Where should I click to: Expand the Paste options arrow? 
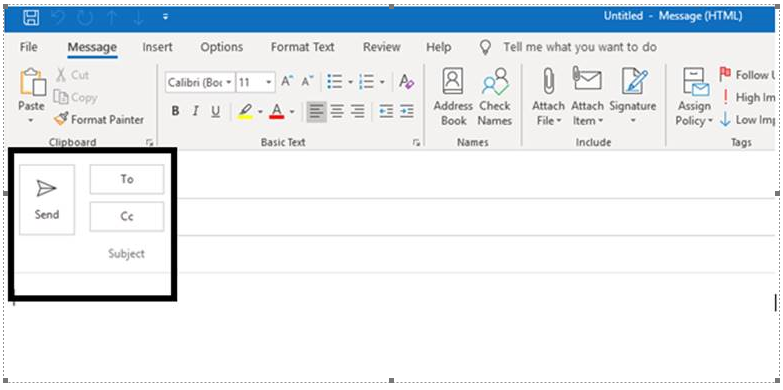click(x=31, y=121)
